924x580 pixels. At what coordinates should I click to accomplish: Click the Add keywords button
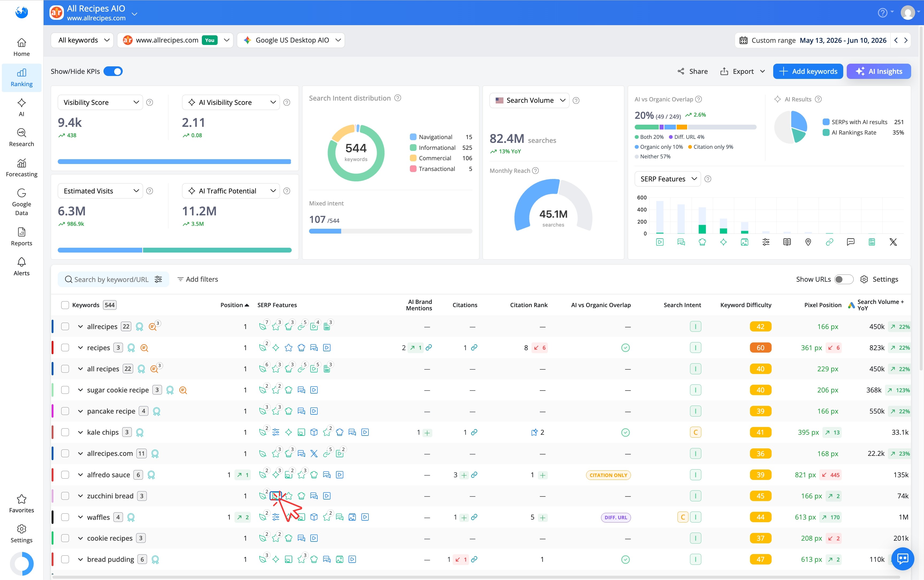(808, 71)
